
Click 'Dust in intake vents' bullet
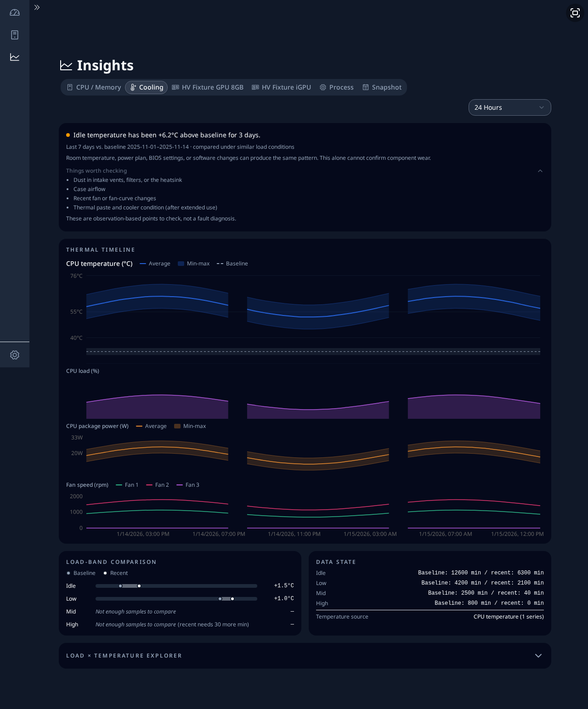[128, 180]
